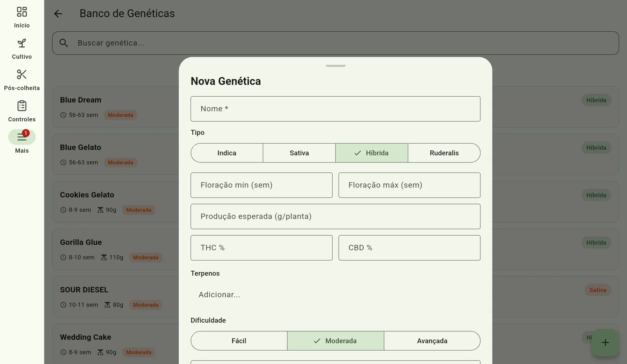Click Híbrida badge on Gorilla Glue row
The image size is (627, 364).
tap(596, 243)
